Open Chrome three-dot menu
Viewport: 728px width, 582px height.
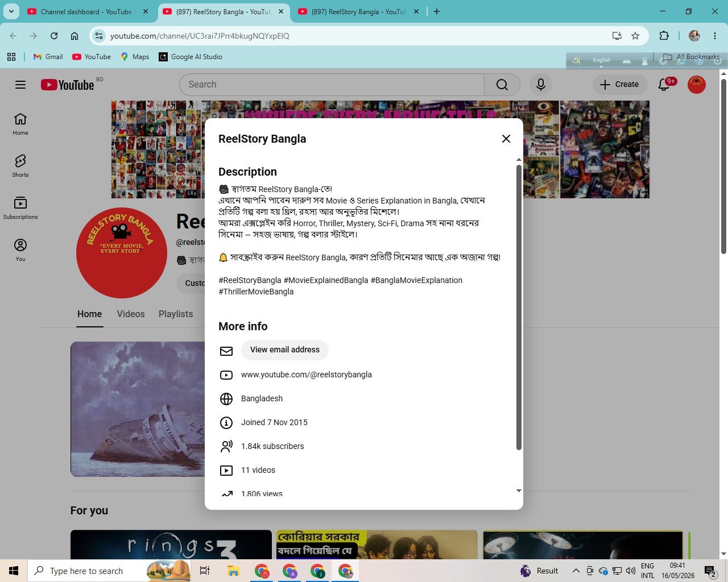[715, 36]
